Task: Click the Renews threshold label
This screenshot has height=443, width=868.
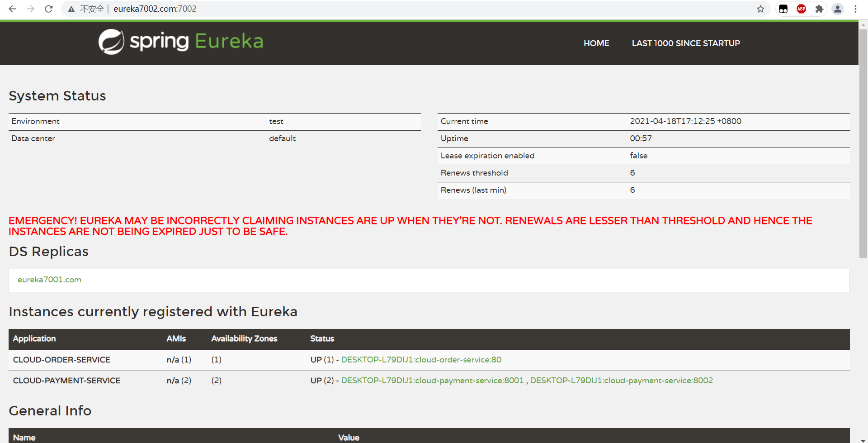Action: pos(474,173)
